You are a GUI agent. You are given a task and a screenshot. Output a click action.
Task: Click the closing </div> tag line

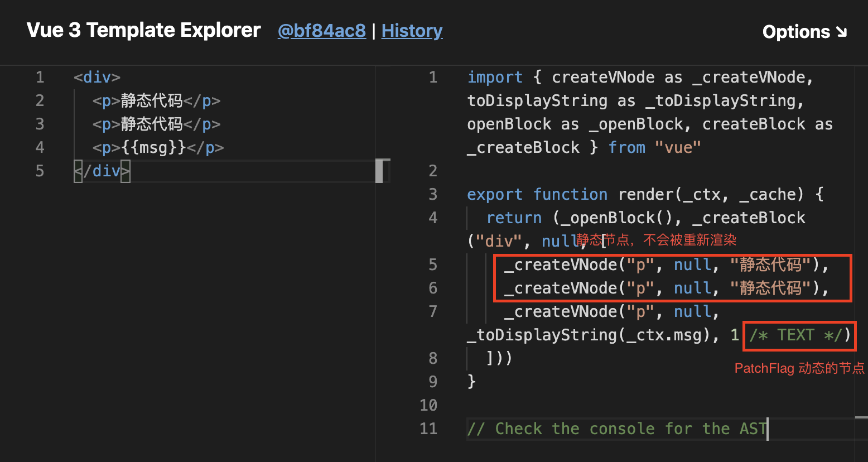(102, 171)
